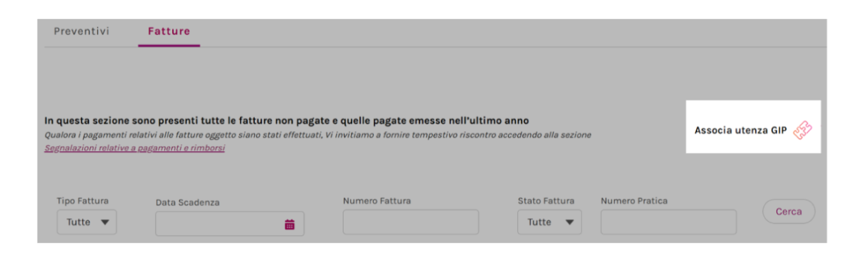Click the Numero Pratica label

click(634, 201)
